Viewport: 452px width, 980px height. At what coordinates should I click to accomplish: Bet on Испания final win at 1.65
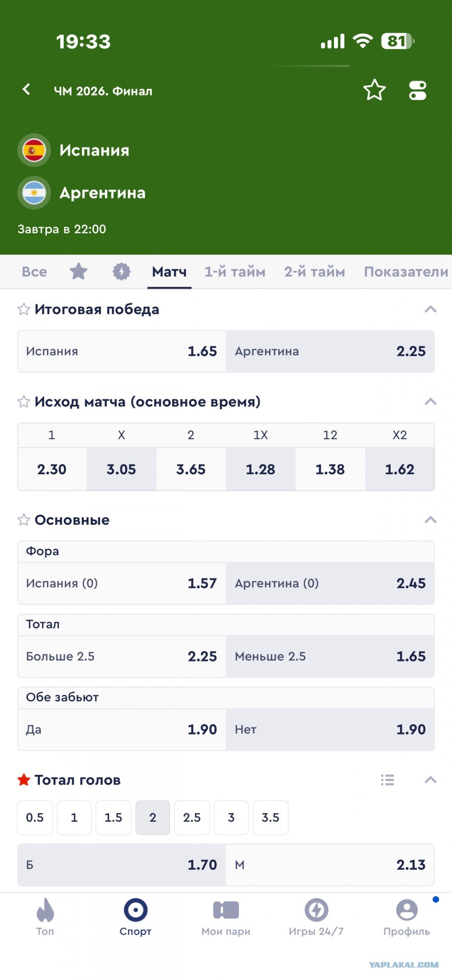122,351
